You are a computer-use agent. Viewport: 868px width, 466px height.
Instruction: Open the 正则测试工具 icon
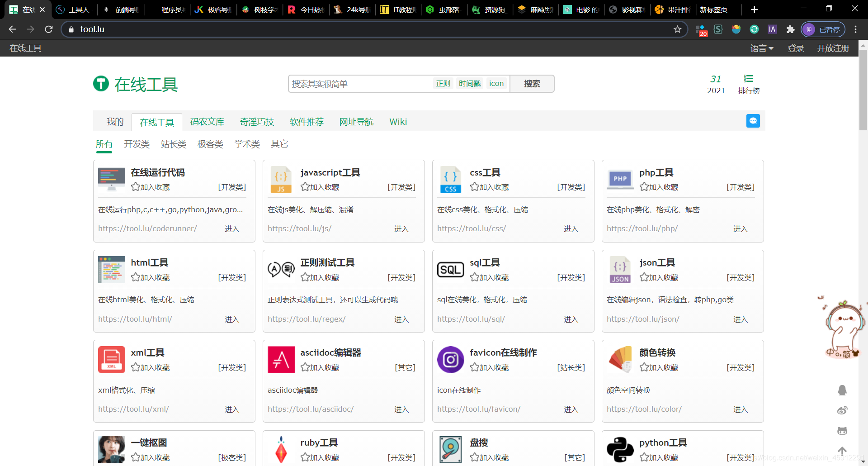(x=281, y=270)
